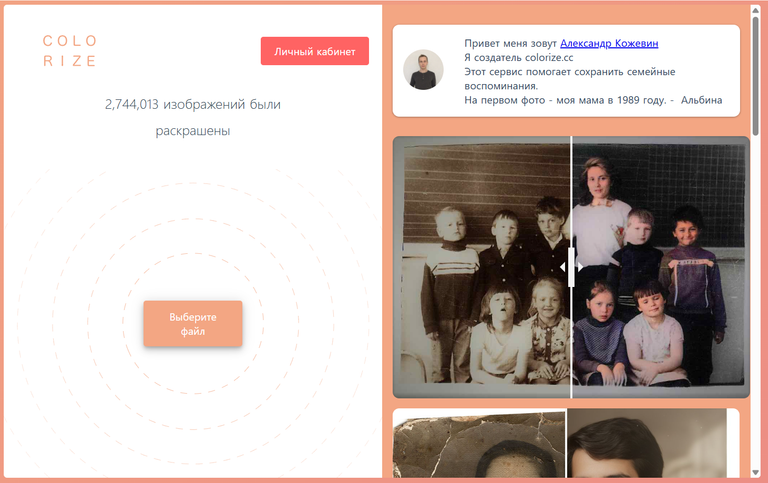Open Александр Кожевин profile link

[609, 43]
